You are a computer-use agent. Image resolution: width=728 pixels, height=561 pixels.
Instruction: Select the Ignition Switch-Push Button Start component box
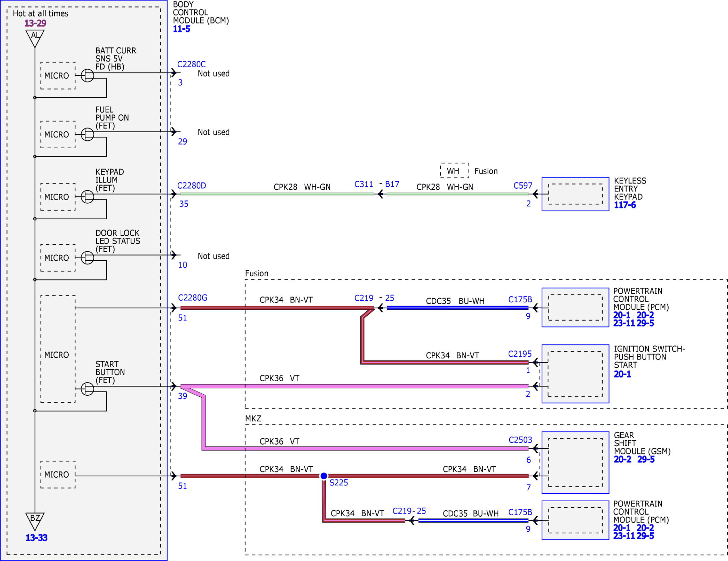click(x=575, y=374)
